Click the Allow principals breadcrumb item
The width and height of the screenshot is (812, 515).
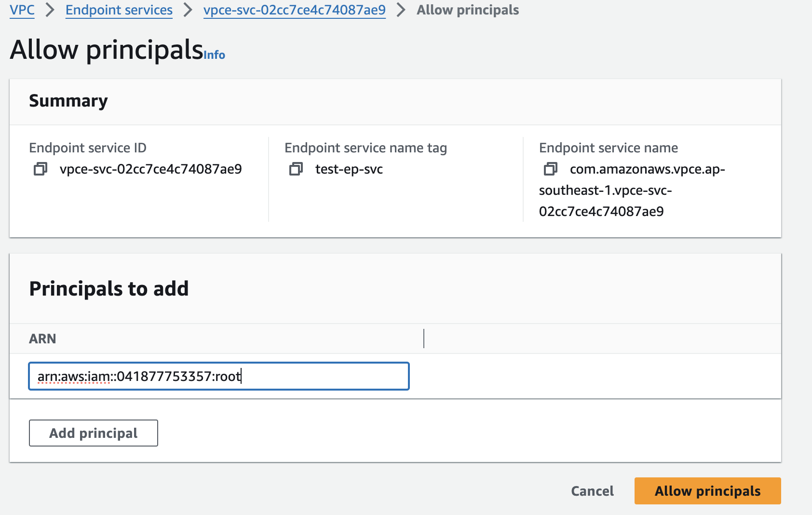tap(468, 10)
